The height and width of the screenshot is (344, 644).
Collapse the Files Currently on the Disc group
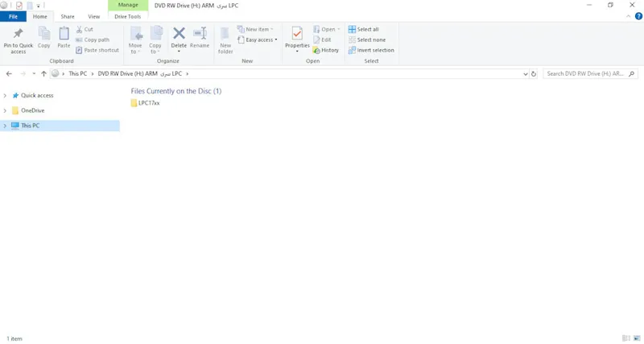coord(175,91)
